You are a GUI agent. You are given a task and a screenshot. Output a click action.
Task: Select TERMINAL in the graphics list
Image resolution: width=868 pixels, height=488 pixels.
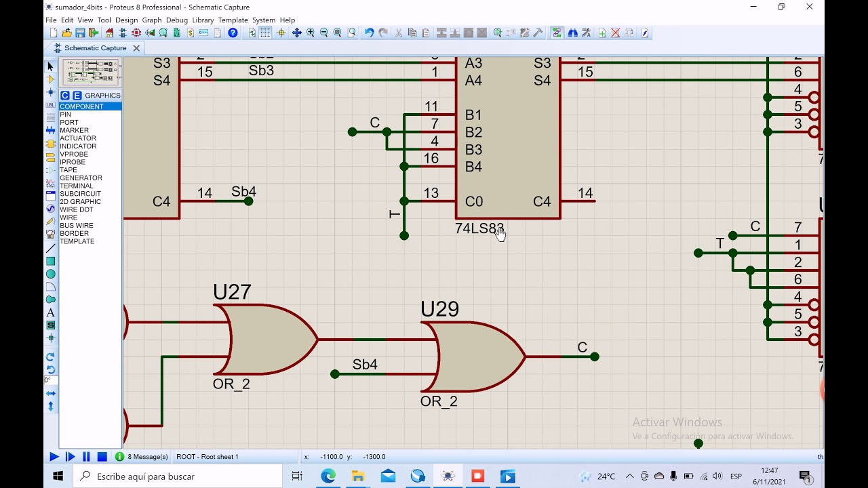click(90, 186)
